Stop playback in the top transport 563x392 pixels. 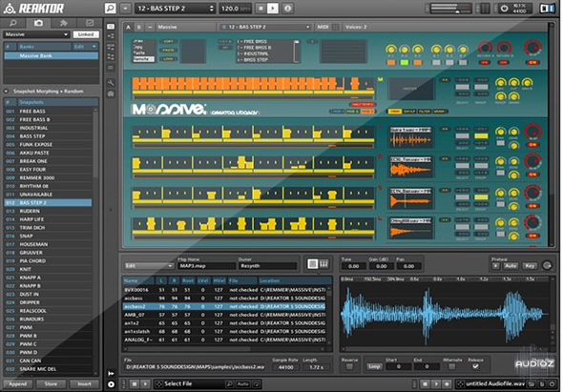261,9
